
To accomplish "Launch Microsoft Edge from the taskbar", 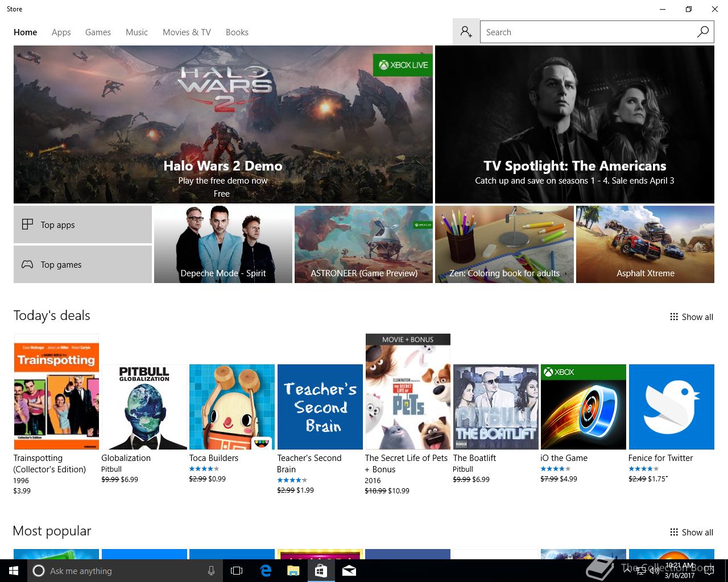I will pyautogui.click(x=266, y=571).
